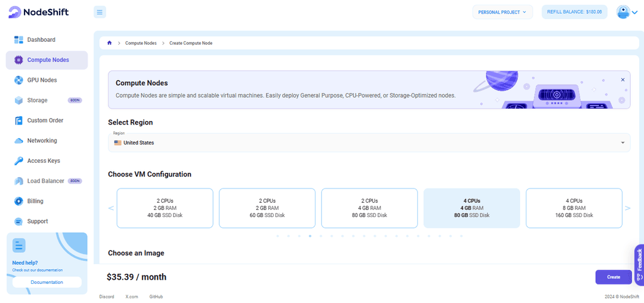This screenshot has height=303, width=644.
Task: Click the home breadcrumb icon
Action: [110, 43]
